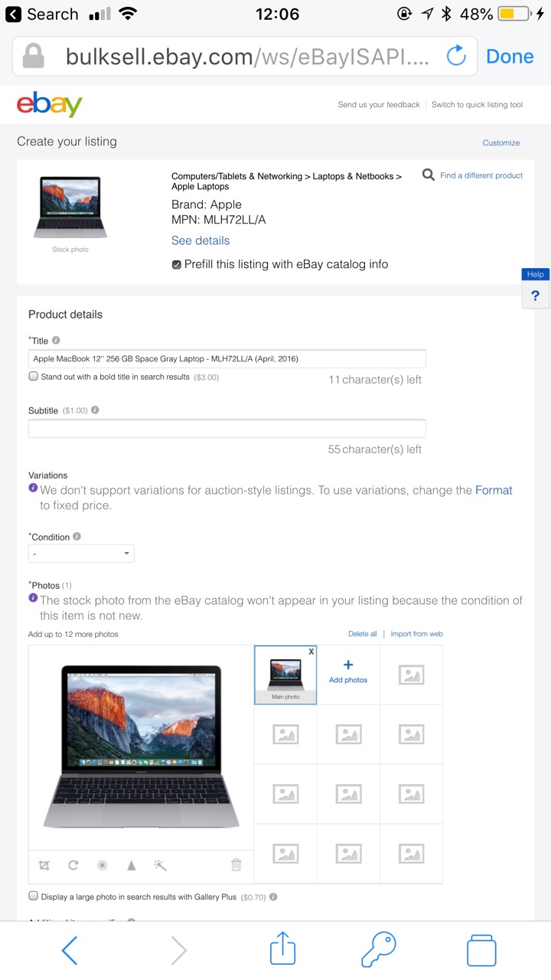This screenshot has height=980, width=551.
Task: Enable bold title in search results
Action: pyautogui.click(x=34, y=377)
